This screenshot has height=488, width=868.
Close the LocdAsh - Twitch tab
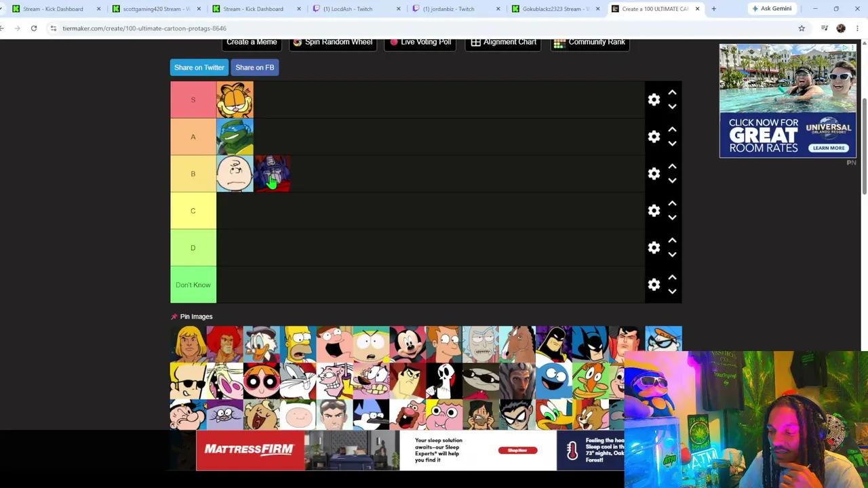(x=398, y=9)
